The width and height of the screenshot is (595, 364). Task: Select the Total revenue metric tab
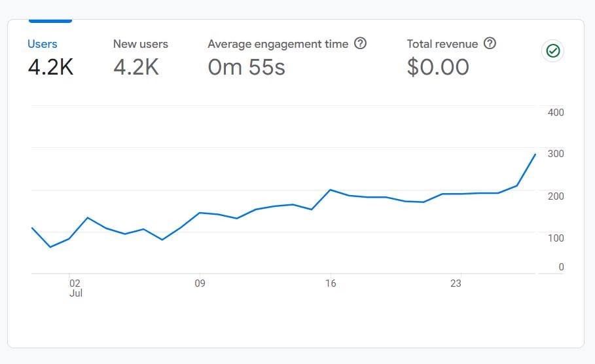point(451,57)
